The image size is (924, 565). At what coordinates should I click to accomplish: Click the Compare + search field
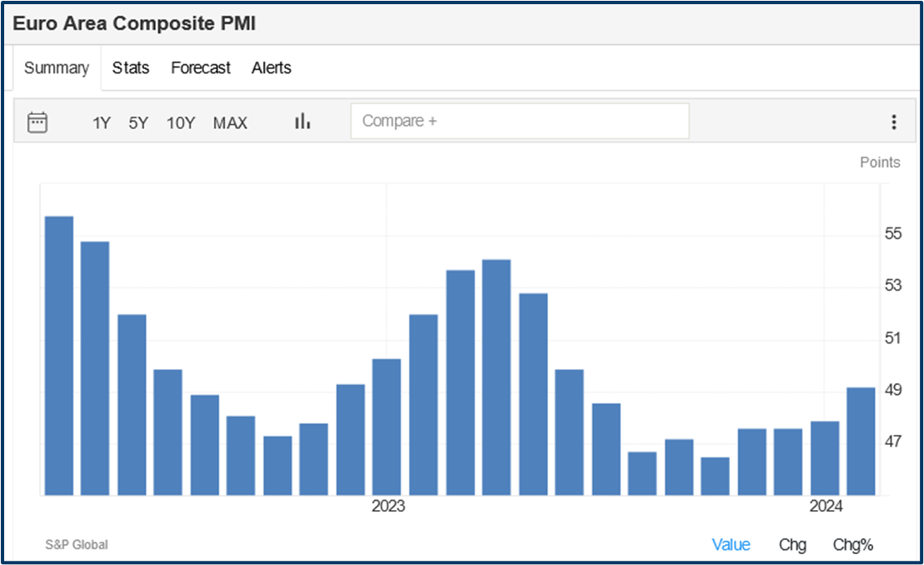tap(519, 121)
